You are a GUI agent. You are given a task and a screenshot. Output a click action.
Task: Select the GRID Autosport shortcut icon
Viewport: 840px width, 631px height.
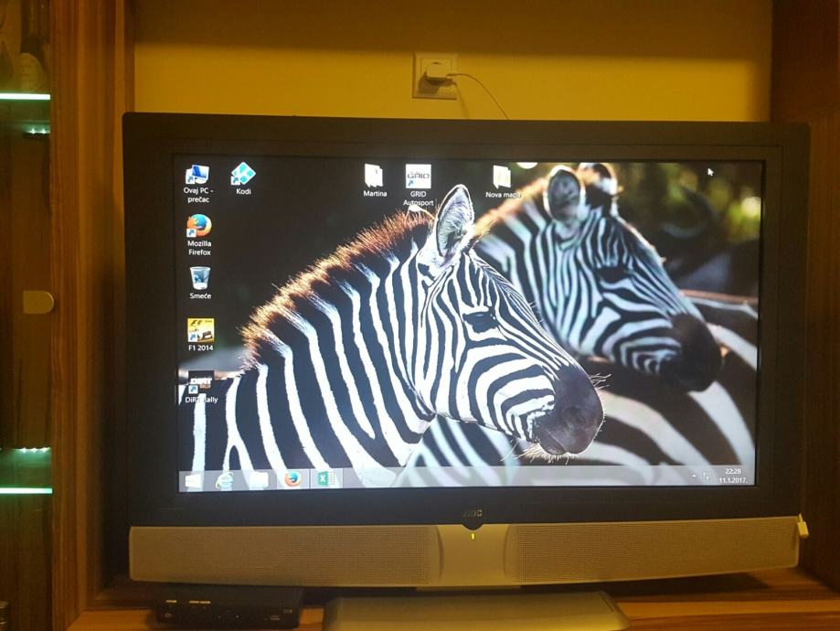point(418,185)
